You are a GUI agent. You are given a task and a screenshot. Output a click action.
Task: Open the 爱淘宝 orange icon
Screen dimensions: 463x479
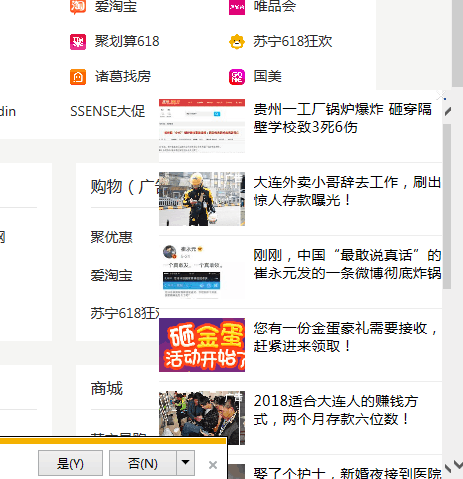click(78, 7)
